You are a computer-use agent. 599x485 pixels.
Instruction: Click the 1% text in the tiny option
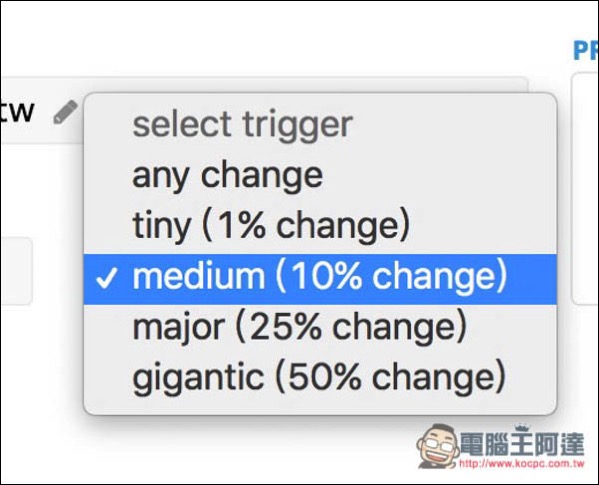click(240, 226)
